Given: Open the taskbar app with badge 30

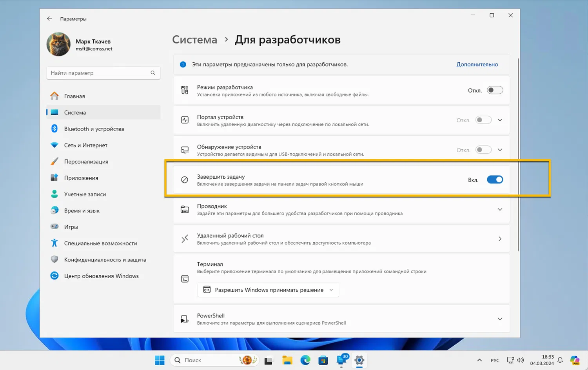Looking at the screenshot, I should [341, 360].
